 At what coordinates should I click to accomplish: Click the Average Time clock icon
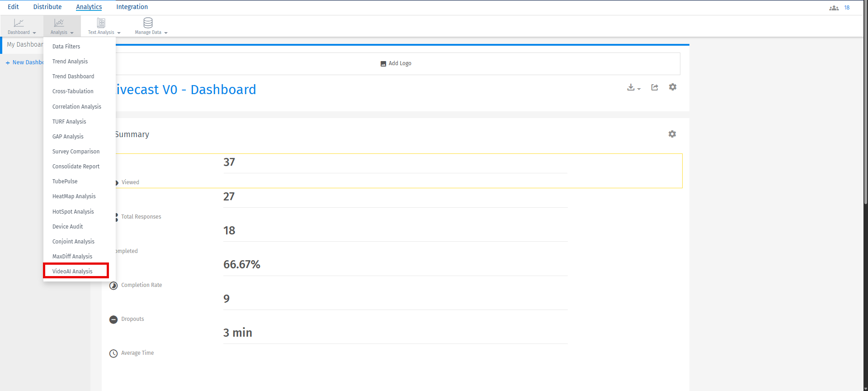pyautogui.click(x=113, y=353)
